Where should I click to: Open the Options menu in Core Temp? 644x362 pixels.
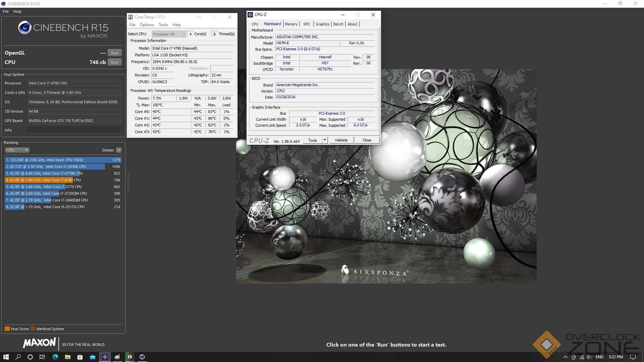147,25
